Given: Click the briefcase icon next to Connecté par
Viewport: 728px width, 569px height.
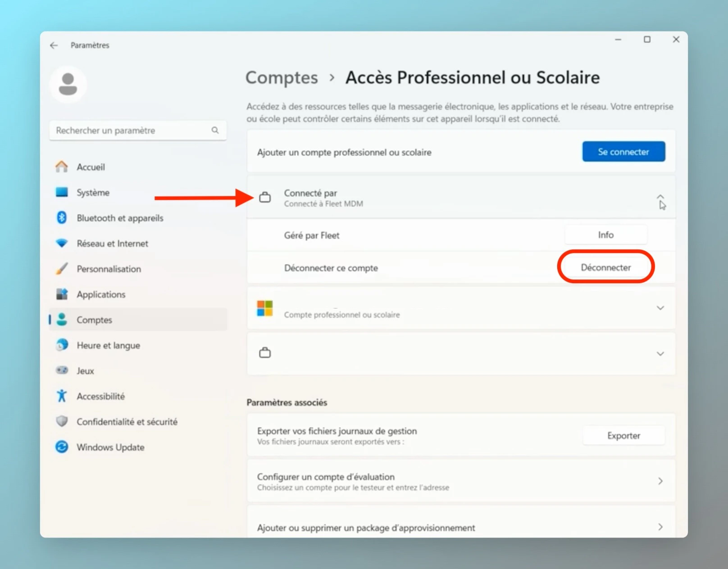Looking at the screenshot, I should [265, 197].
